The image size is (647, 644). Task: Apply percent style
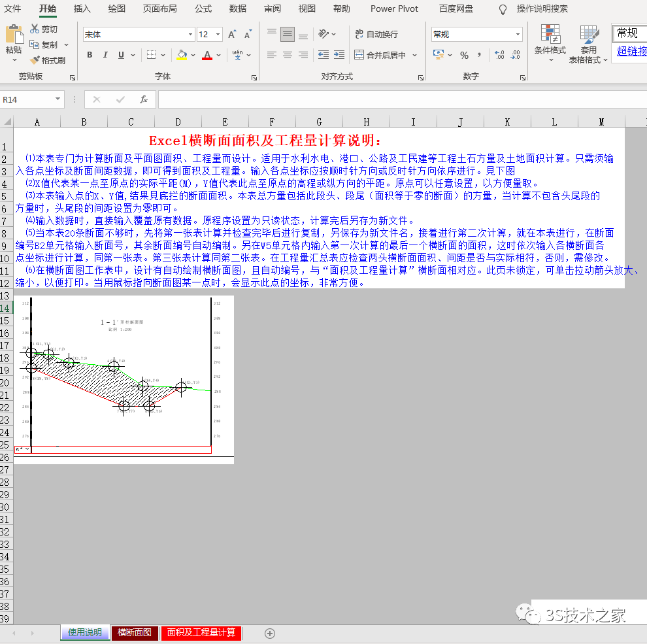(x=464, y=55)
